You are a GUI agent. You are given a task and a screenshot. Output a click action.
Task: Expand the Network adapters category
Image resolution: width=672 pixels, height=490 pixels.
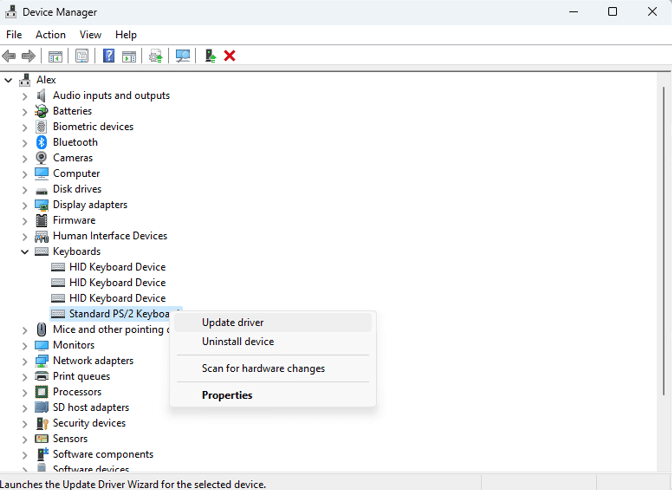(25, 361)
